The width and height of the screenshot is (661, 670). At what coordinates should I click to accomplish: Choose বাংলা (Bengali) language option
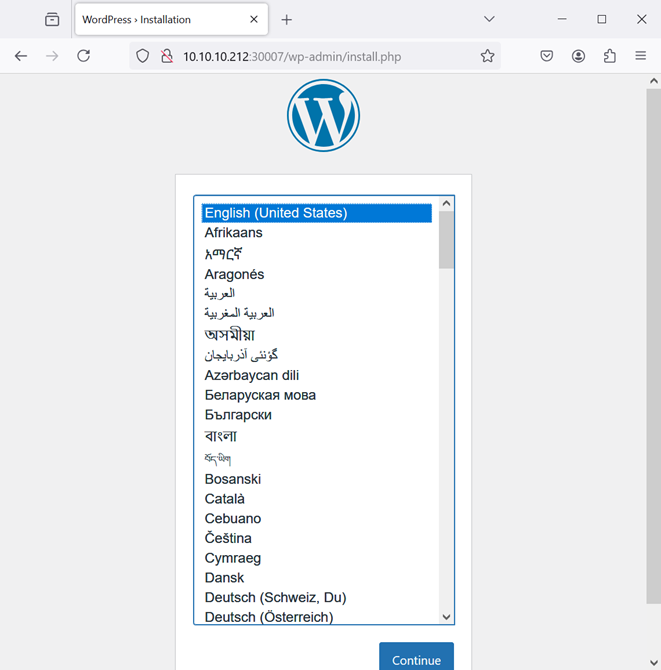[x=317, y=436]
